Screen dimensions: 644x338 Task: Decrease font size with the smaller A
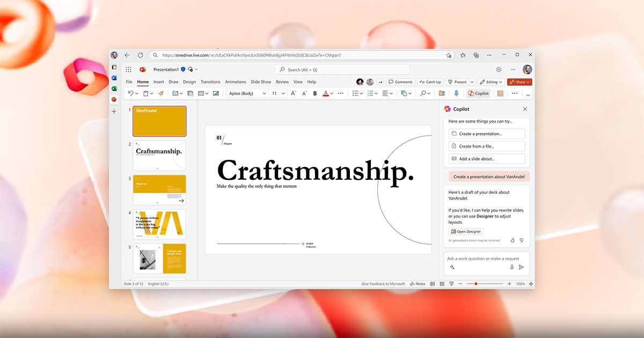304,93
